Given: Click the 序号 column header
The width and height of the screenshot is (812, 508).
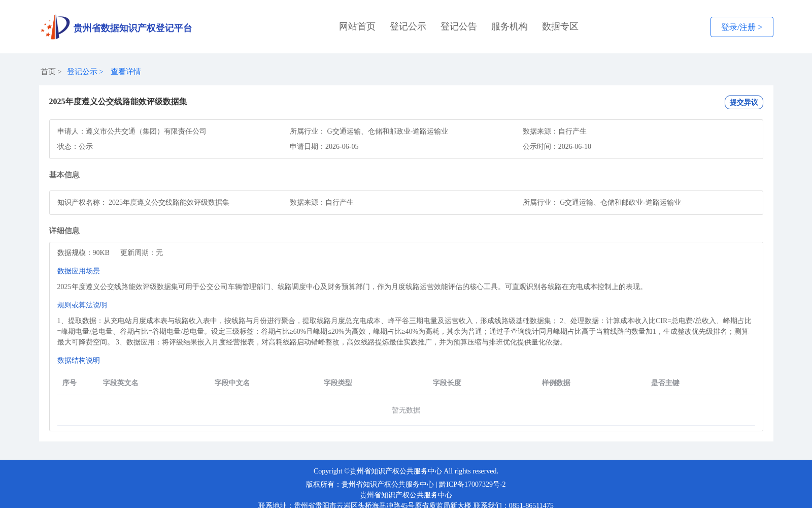Looking at the screenshot, I should tap(70, 383).
